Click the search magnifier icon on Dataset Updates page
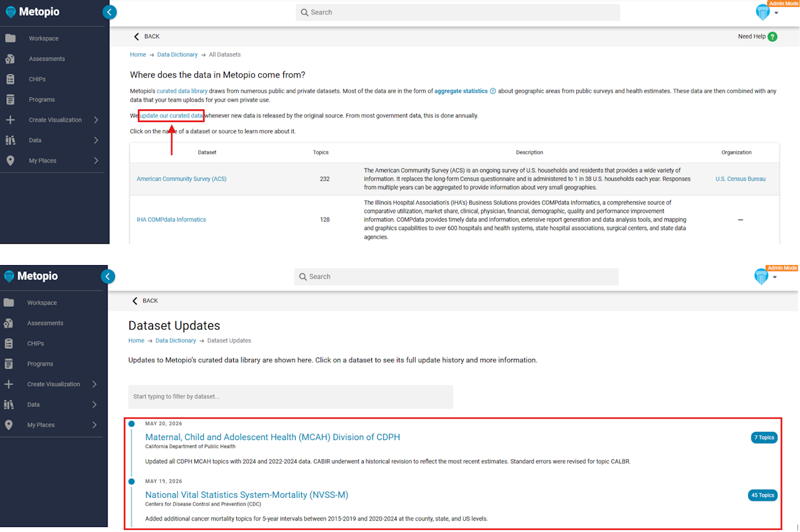 pyautogui.click(x=303, y=277)
